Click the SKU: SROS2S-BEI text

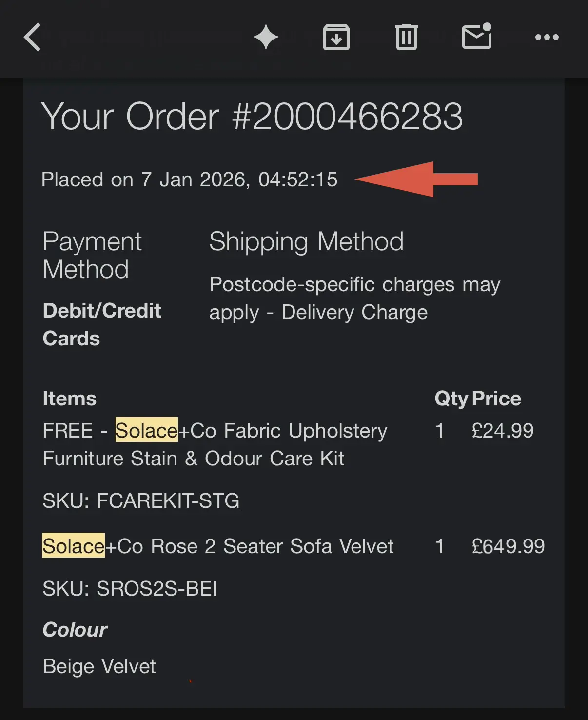130,589
